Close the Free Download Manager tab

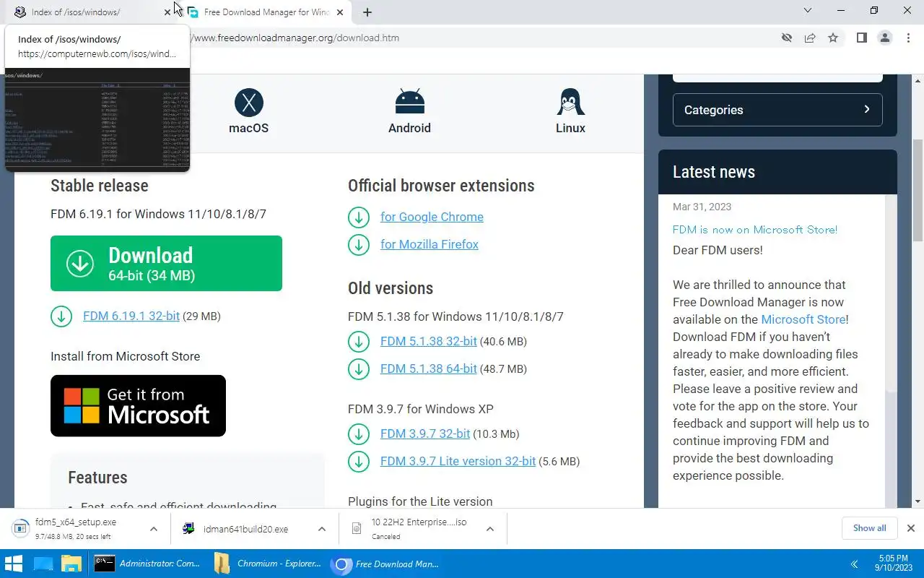pos(340,12)
